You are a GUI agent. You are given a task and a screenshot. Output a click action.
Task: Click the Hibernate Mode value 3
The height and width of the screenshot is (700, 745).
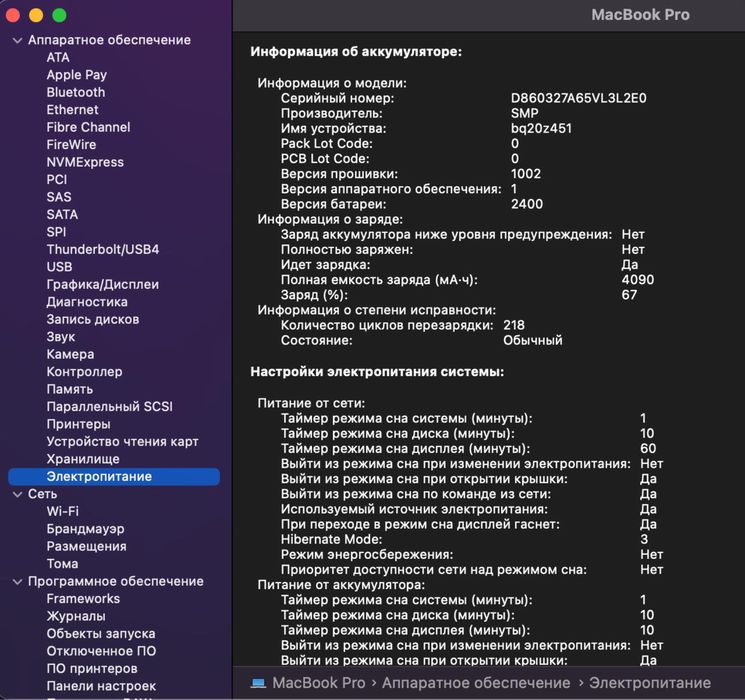[644, 539]
